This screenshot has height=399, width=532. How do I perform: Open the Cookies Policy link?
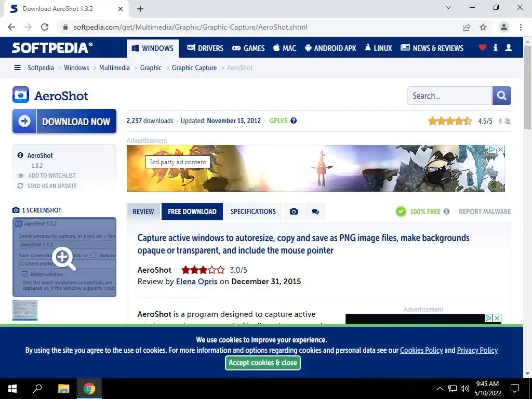click(421, 350)
